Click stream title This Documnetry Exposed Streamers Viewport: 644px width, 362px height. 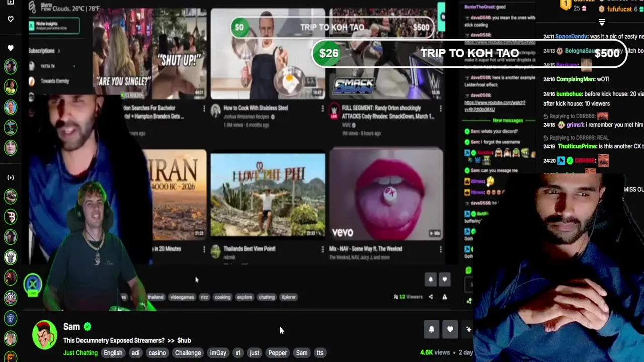coord(127,340)
